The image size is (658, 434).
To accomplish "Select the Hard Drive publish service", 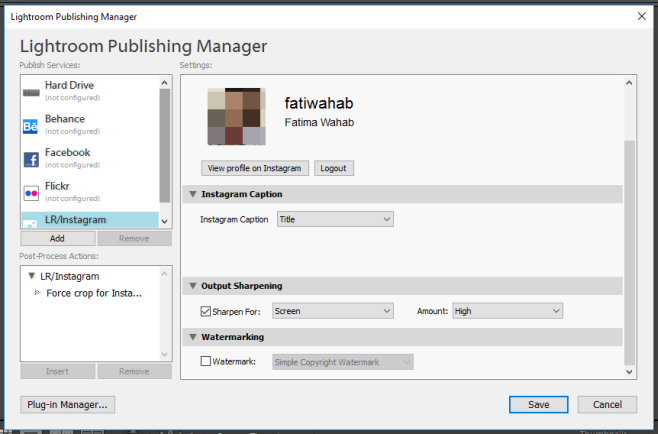I will tap(90, 91).
